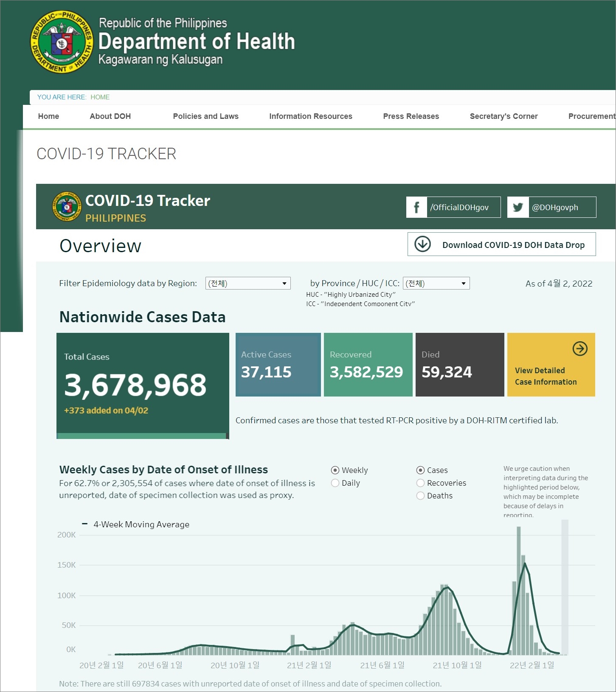
Task: Click the small DOH seal in COVID-19 Tracker banner
Action: (x=67, y=206)
